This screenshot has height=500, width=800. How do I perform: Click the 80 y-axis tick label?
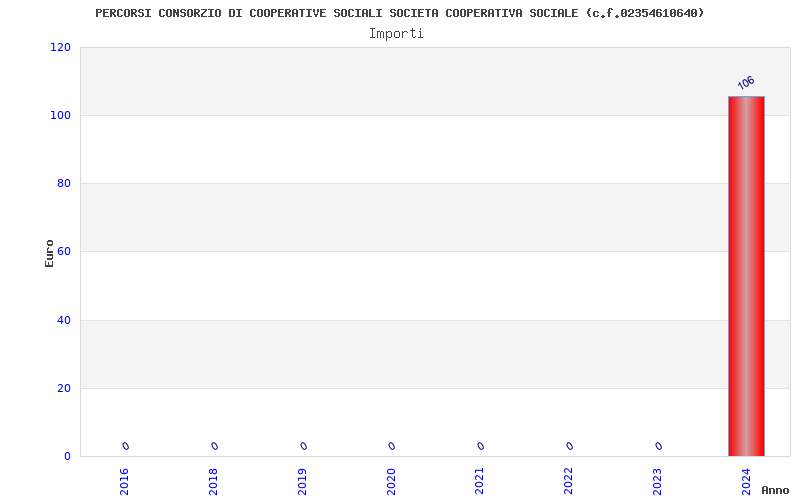pyautogui.click(x=64, y=183)
